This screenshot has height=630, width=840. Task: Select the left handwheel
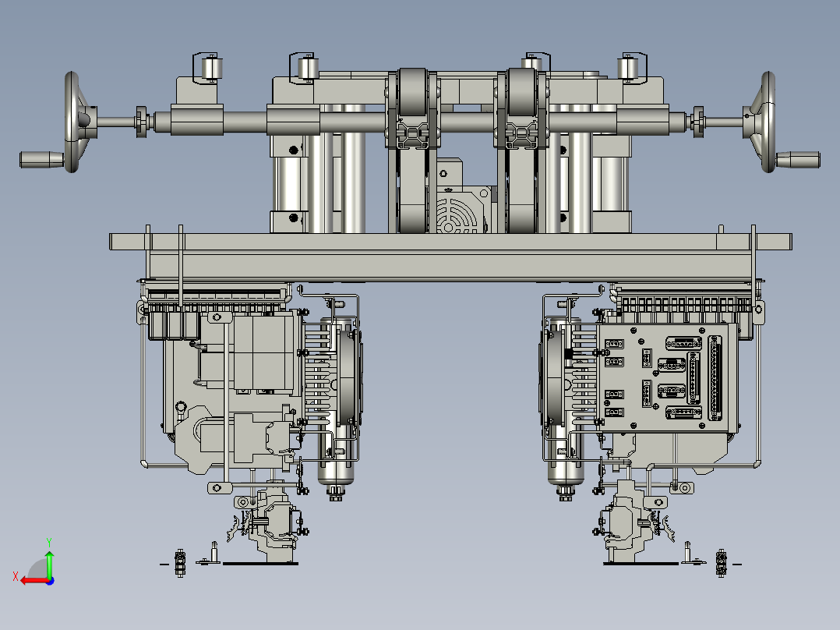[75, 122]
